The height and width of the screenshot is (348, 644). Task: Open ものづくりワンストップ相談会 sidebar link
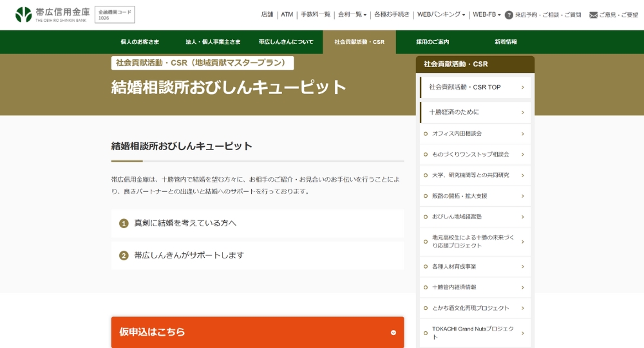coord(475,155)
